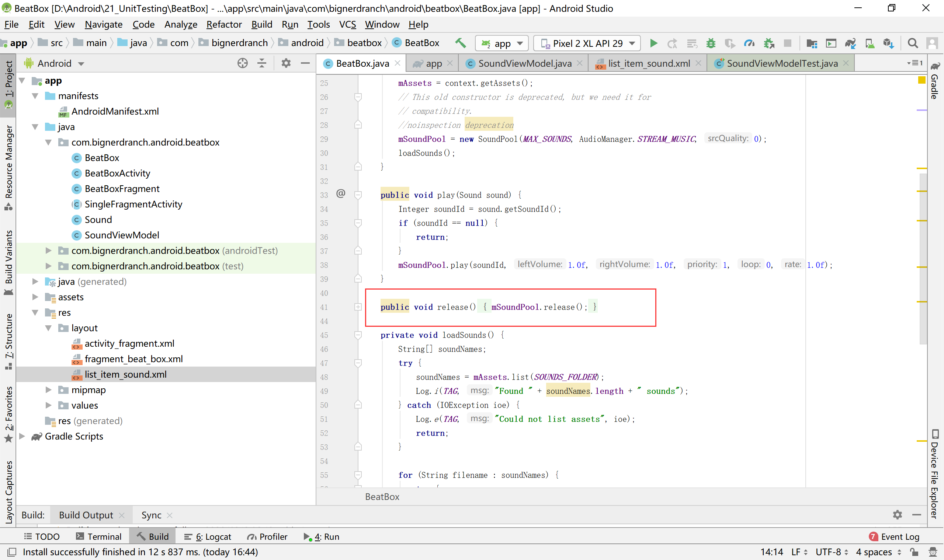Click the Make Project hammer icon

(460, 43)
